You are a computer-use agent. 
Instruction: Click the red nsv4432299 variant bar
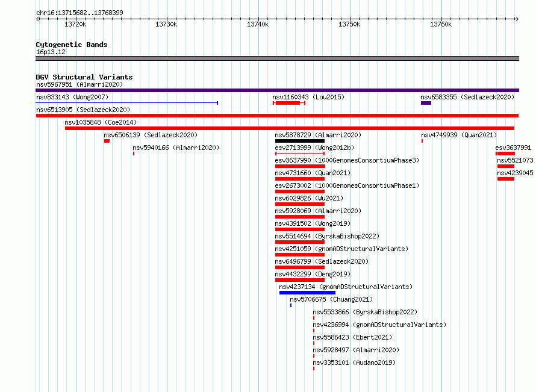(300, 280)
